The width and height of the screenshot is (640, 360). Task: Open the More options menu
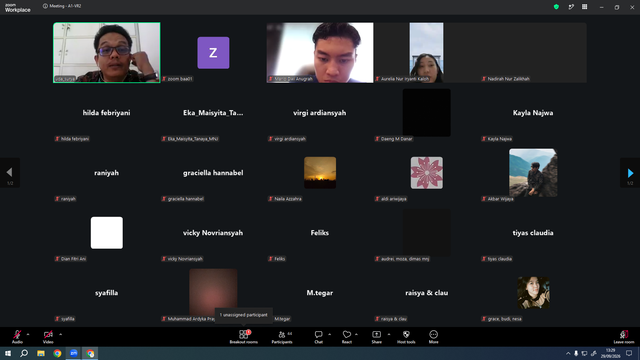[433, 337]
